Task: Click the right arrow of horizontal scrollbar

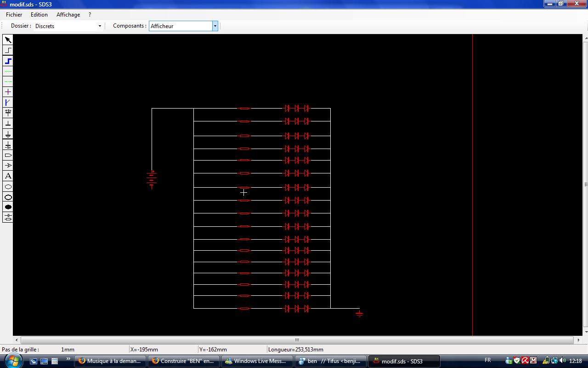Action: (577, 340)
